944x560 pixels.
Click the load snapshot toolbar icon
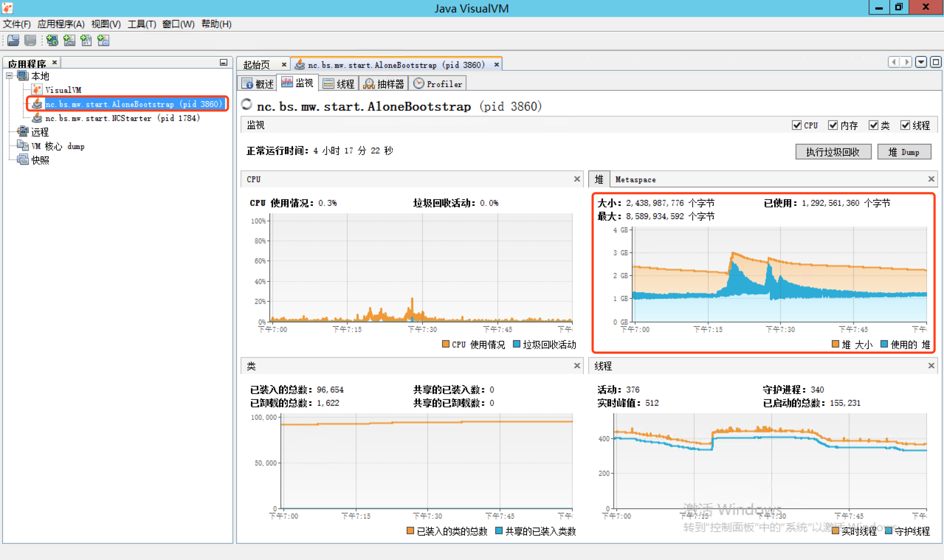pos(14,40)
